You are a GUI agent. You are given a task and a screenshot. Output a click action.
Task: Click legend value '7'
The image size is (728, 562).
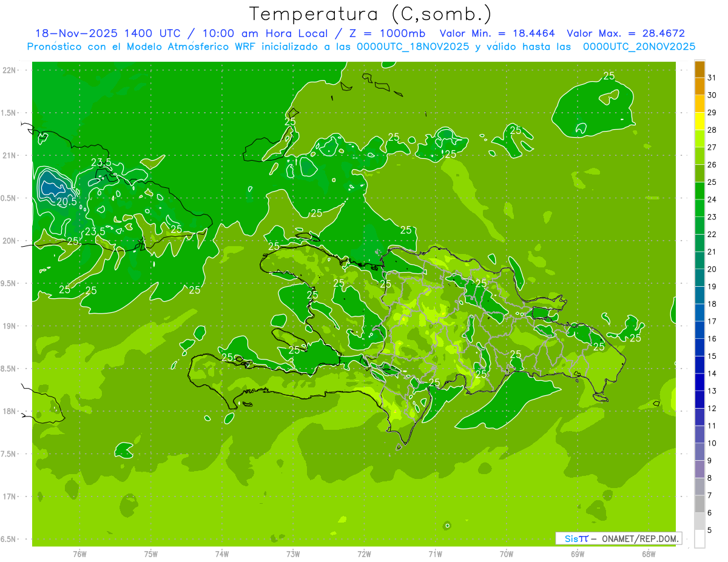[x=710, y=495]
